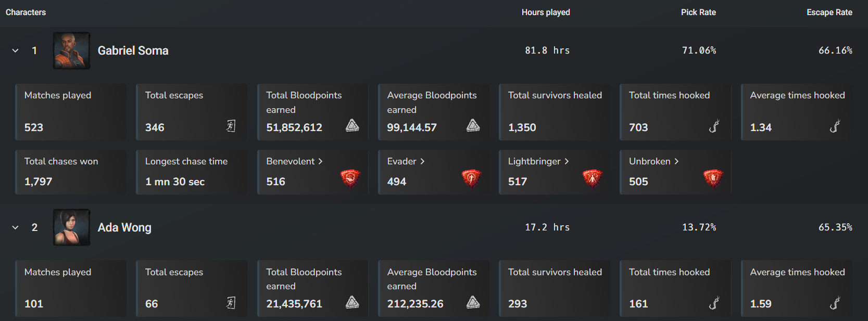Select Ada's 65.35% escape rate
868x321 pixels.
[x=835, y=227]
